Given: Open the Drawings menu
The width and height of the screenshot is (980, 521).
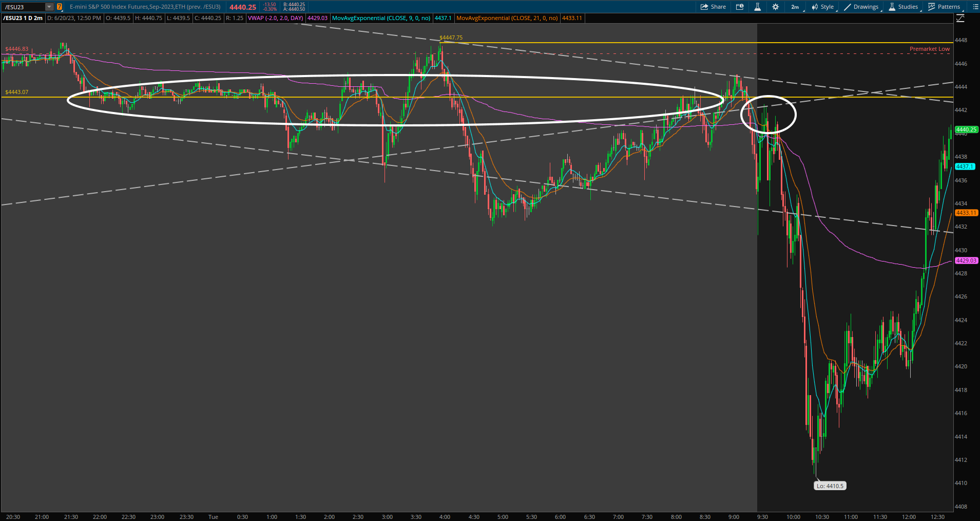Looking at the screenshot, I should (x=861, y=7).
